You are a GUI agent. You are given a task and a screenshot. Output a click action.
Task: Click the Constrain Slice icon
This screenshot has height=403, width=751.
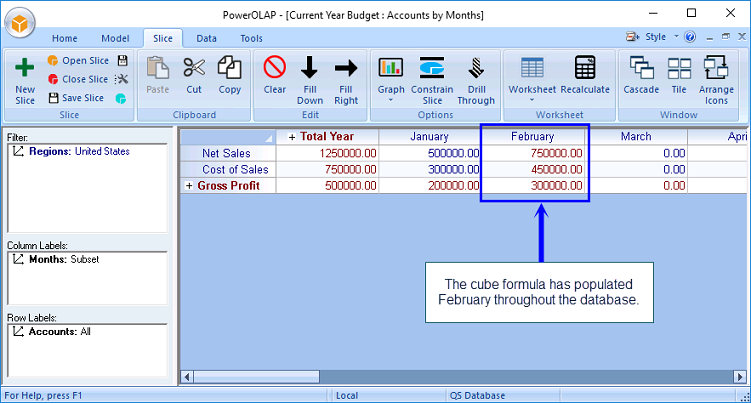pyautogui.click(x=432, y=68)
